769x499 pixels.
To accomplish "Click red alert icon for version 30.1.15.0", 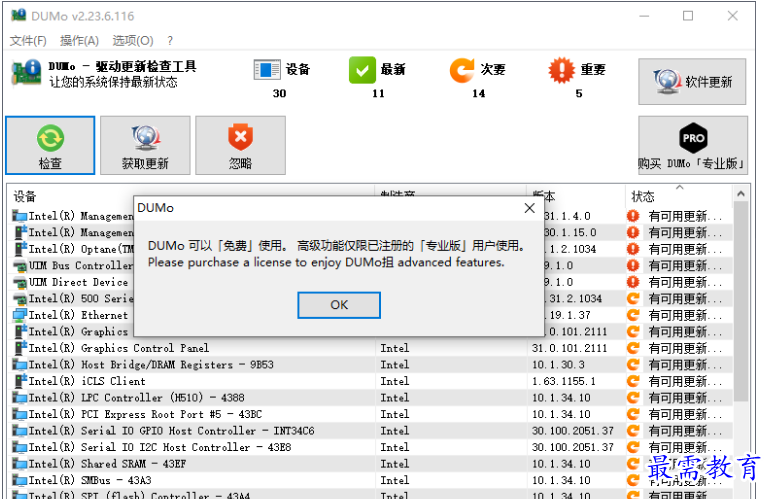I will click(x=633, y=233).
